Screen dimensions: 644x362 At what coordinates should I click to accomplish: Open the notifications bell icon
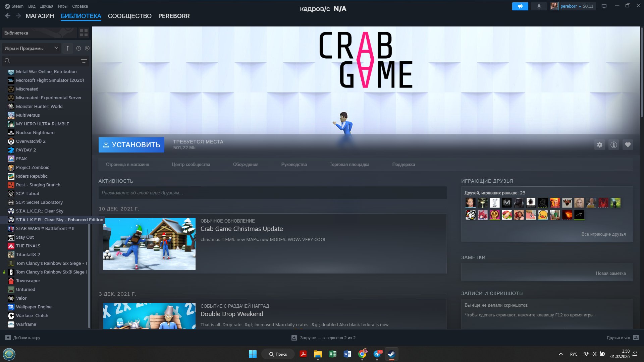point(539,6)
